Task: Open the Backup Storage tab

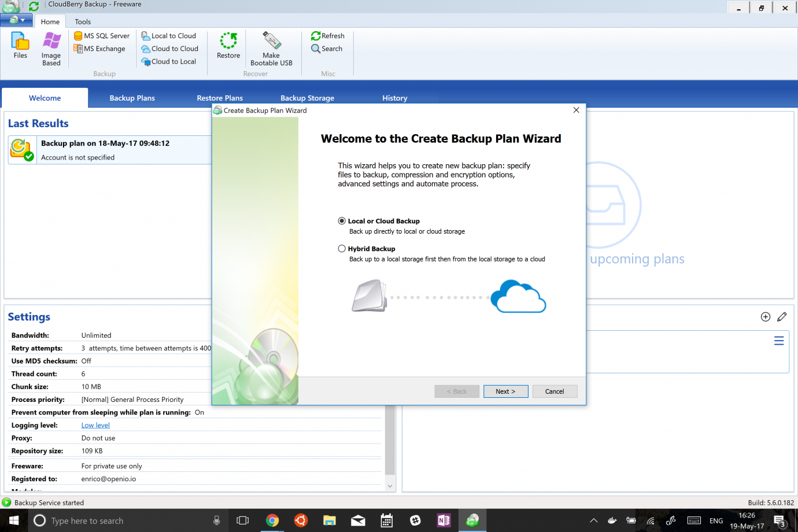Action: click(307, 98)
